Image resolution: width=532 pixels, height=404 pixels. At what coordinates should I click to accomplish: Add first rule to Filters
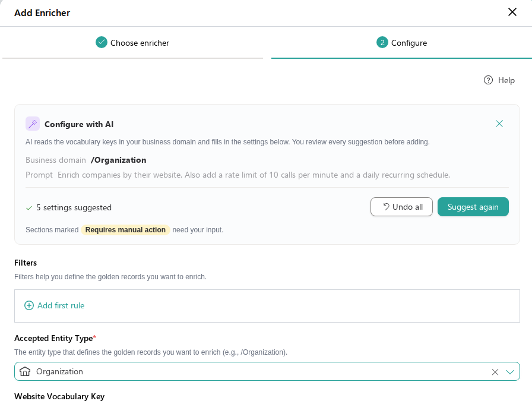tap(54, 305)
